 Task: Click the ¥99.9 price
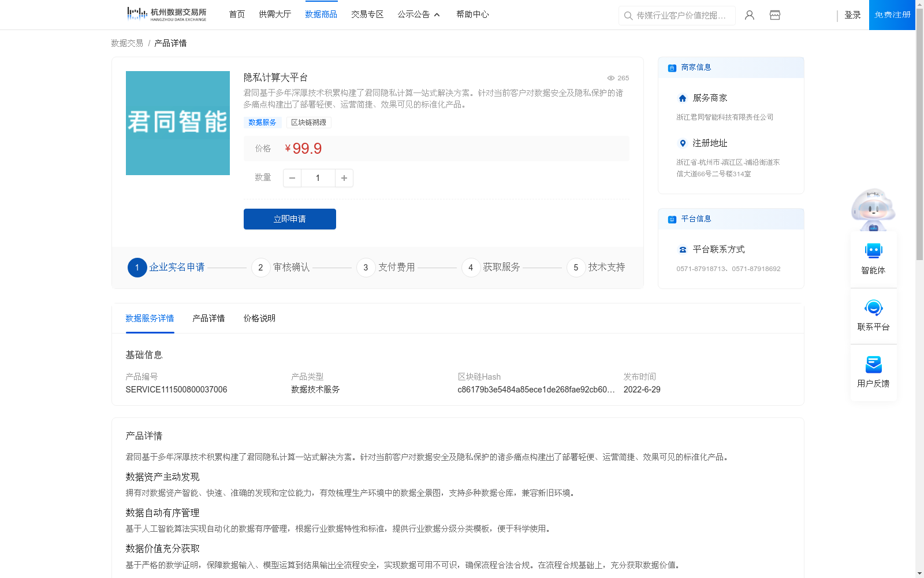[x=303, y=149]
